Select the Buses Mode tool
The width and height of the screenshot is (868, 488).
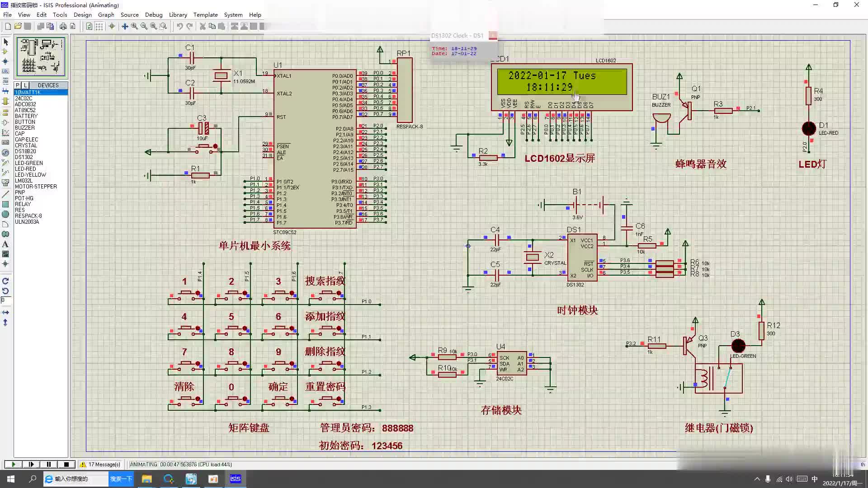(5, 91)
